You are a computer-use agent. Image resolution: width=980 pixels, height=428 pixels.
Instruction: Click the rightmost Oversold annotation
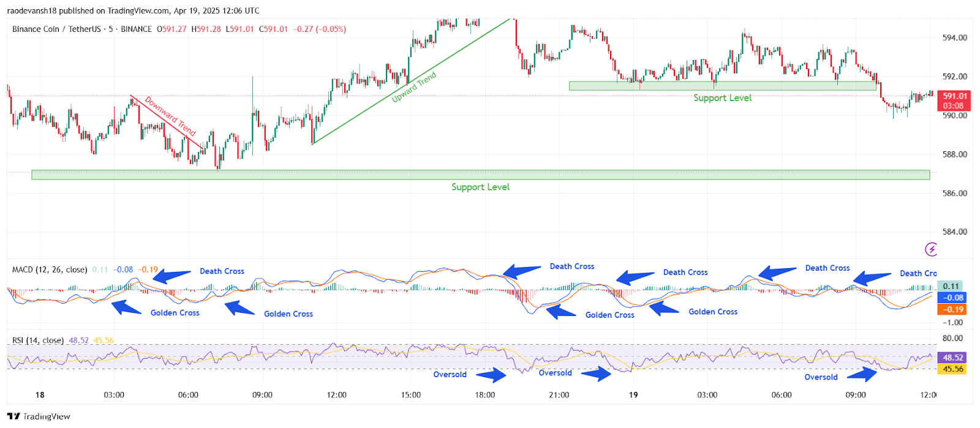coord(821,377)
